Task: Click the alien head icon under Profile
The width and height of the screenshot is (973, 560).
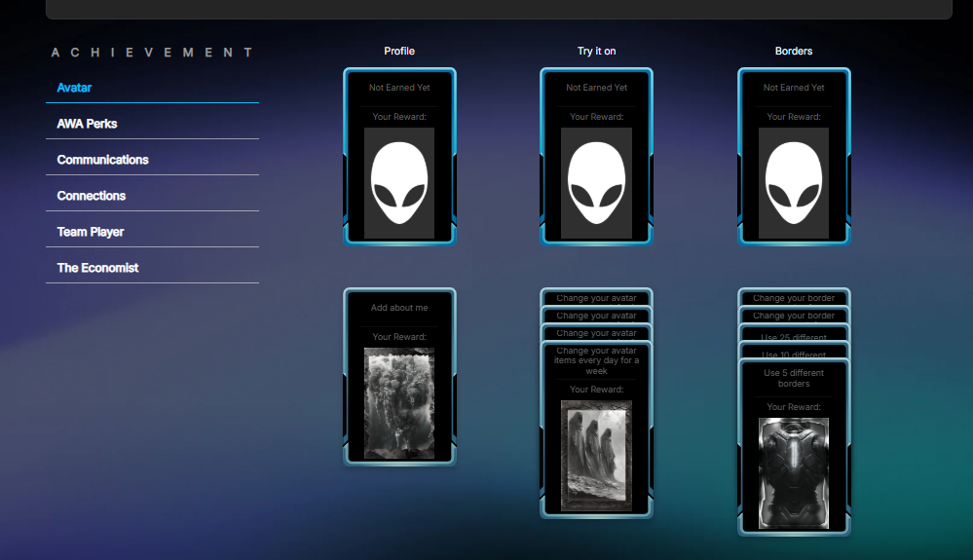Action: (399, 183)
